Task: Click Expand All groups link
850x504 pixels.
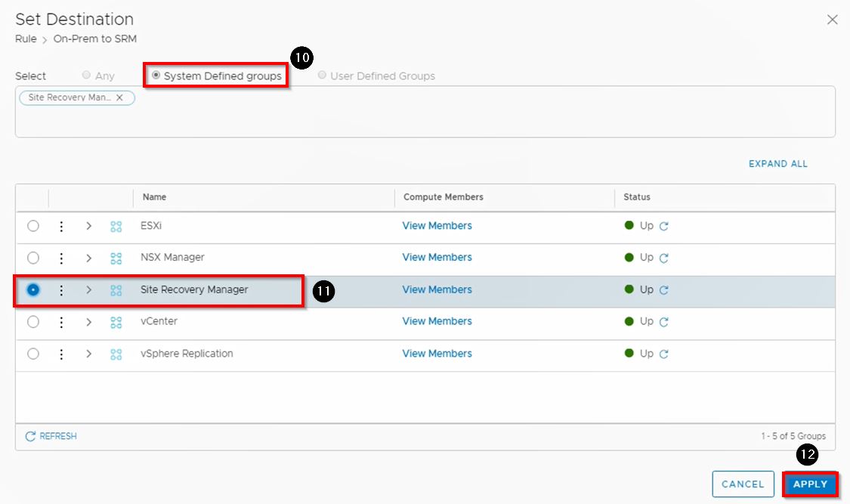Action: (777, 164)
